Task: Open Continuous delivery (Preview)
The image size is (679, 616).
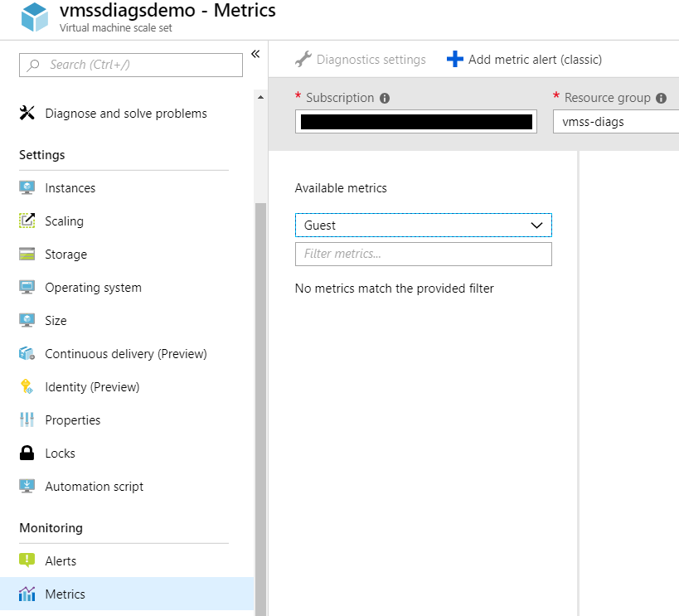Action: point(126,354)
